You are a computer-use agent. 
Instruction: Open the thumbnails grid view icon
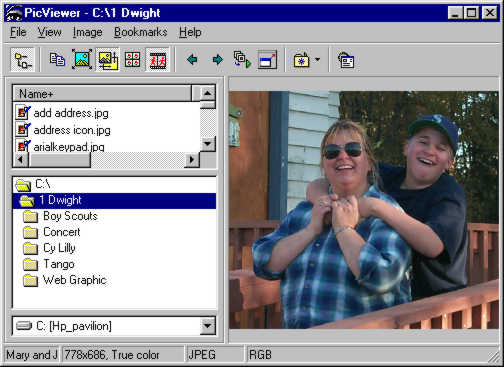[x=132, y=60]
